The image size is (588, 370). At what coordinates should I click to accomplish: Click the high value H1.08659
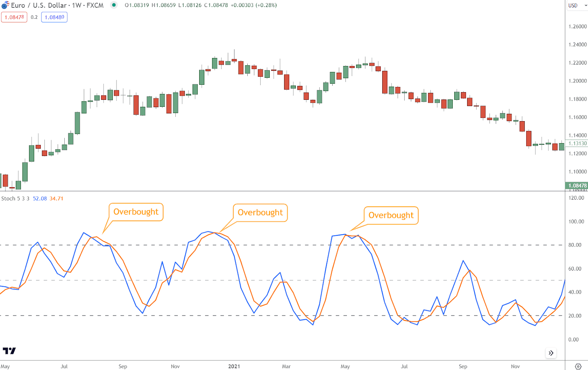(164, 5)
